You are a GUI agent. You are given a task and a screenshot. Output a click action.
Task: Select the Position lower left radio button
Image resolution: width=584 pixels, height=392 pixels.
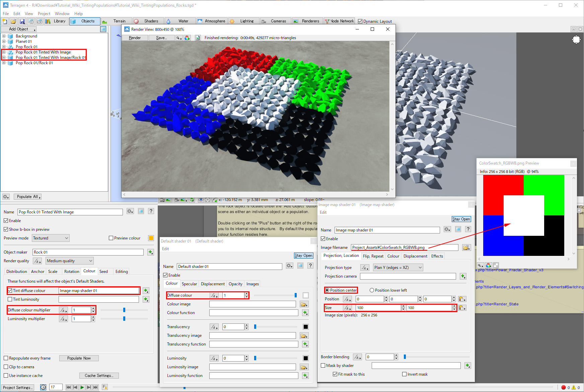pos(372,290)
